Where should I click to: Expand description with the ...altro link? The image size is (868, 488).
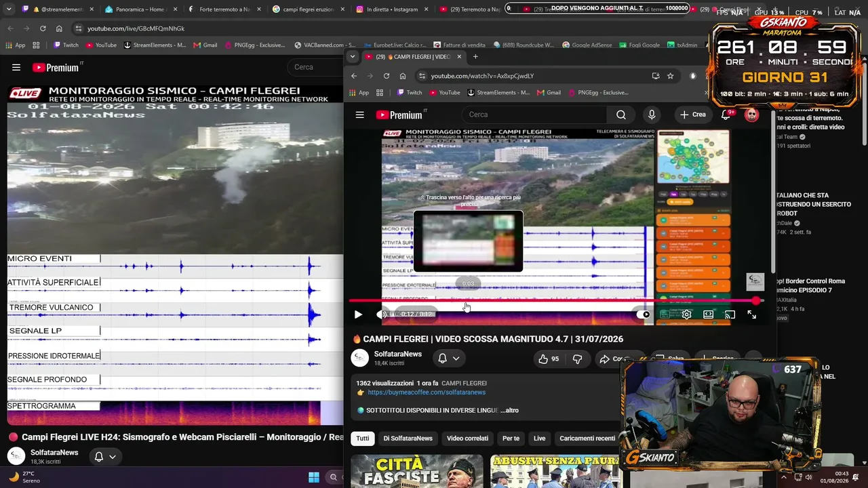pos(509,410)
